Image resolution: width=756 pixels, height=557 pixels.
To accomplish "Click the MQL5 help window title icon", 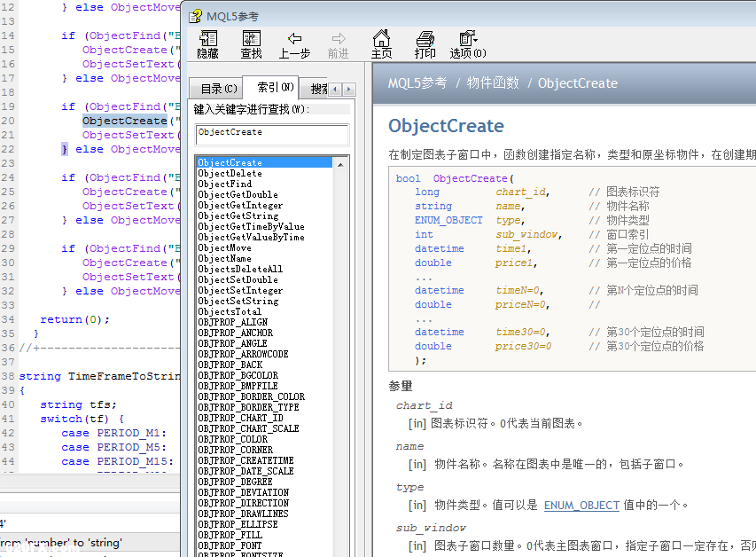I will click(195, 17).
